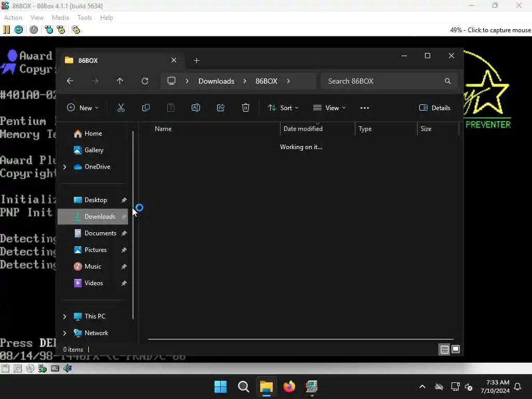Click the 86Box ACPI shutdown power icon

point(34,30)
